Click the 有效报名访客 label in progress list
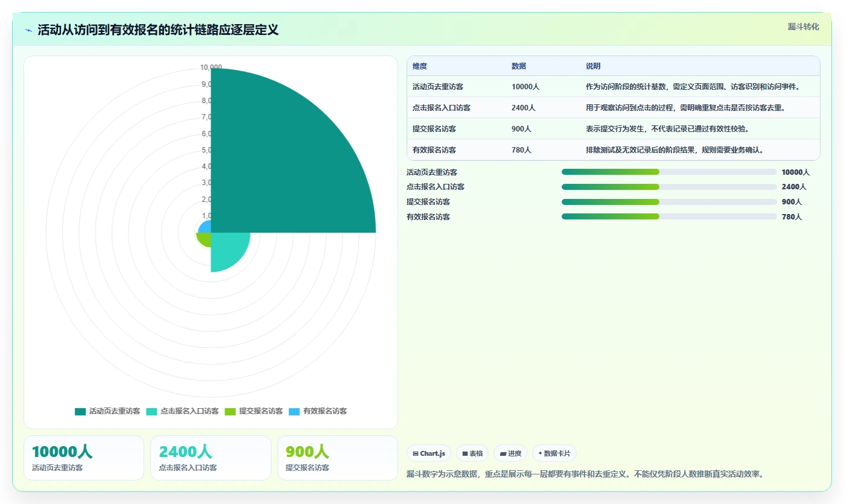The height and width of the screenshot is (504, 844). point(428,217)
